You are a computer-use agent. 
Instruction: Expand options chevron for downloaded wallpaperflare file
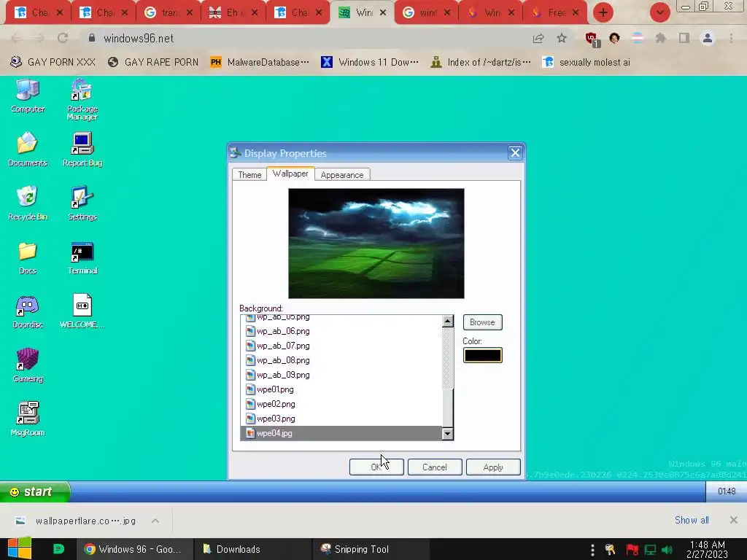(155, 521)
